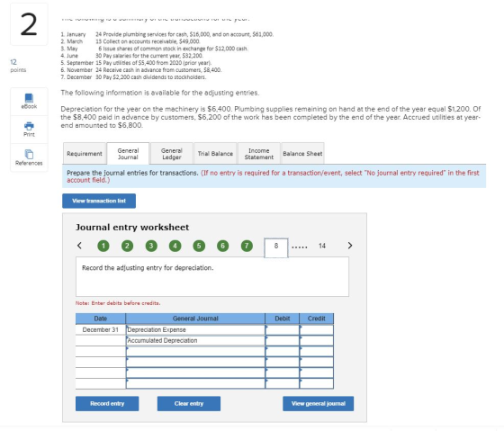Go to journal entry 6 circle
The width and height of the screenshot is (504, 431).
point(223,246)
